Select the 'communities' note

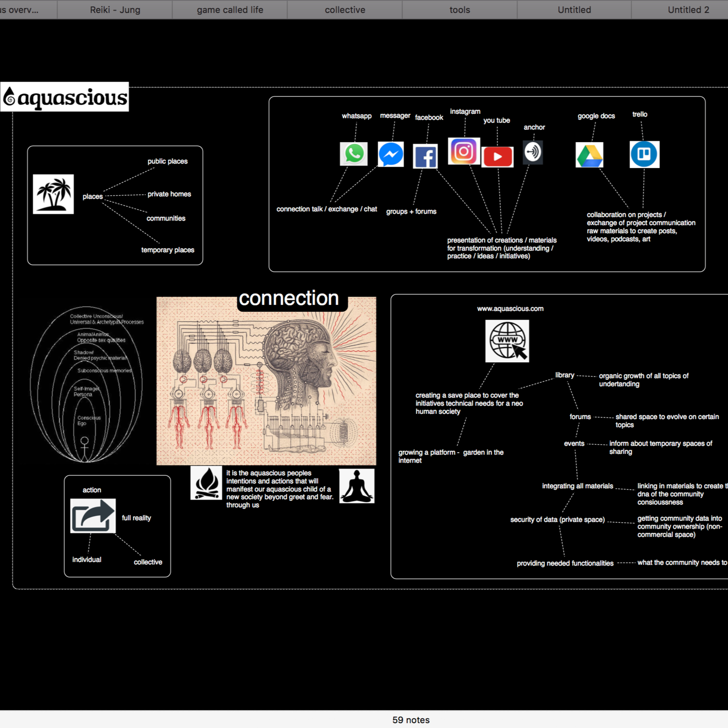(166, 218)
